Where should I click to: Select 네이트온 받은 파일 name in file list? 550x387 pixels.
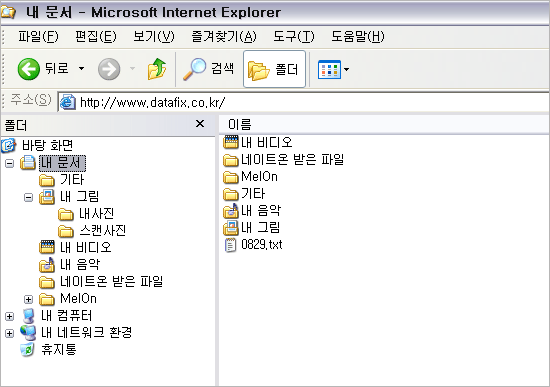pyautogui.click(x=292, y=159)
